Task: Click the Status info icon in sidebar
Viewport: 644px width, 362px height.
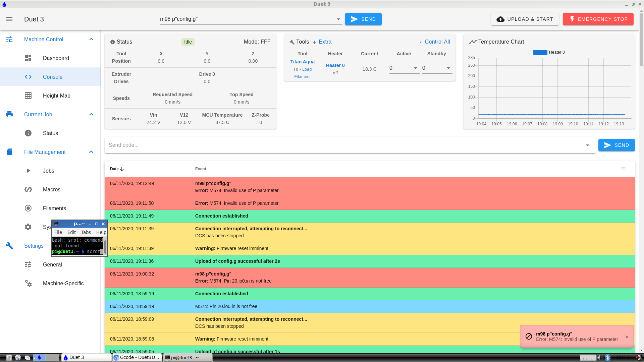Action: tap(28, 133)
